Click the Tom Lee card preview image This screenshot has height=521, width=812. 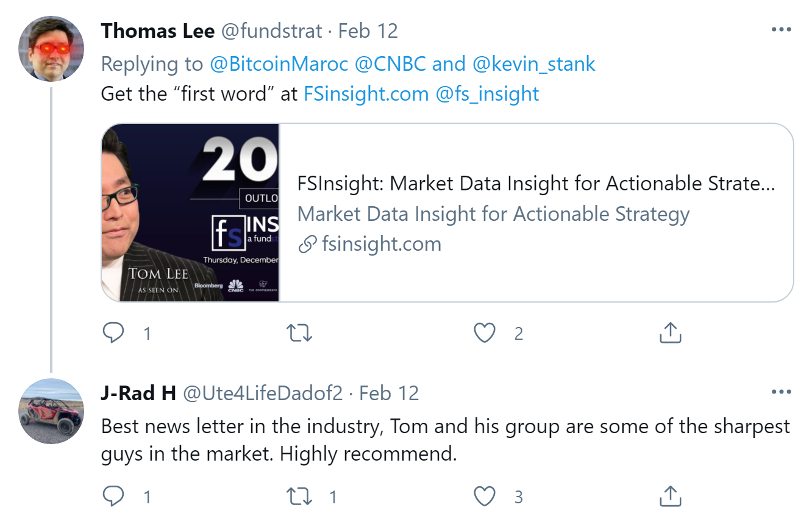[x=190, y=212]
